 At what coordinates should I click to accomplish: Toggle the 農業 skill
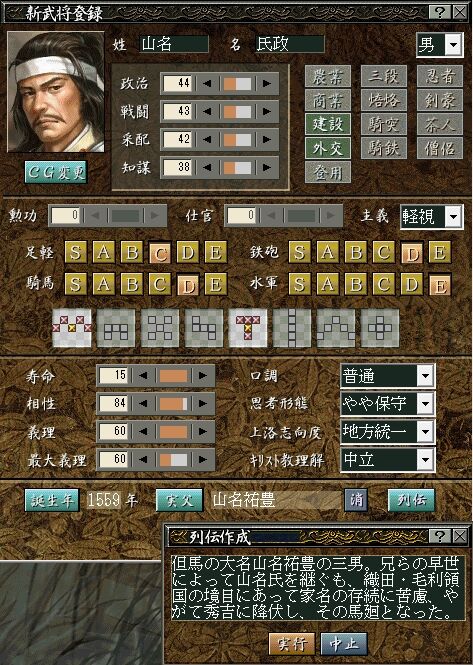328,76
